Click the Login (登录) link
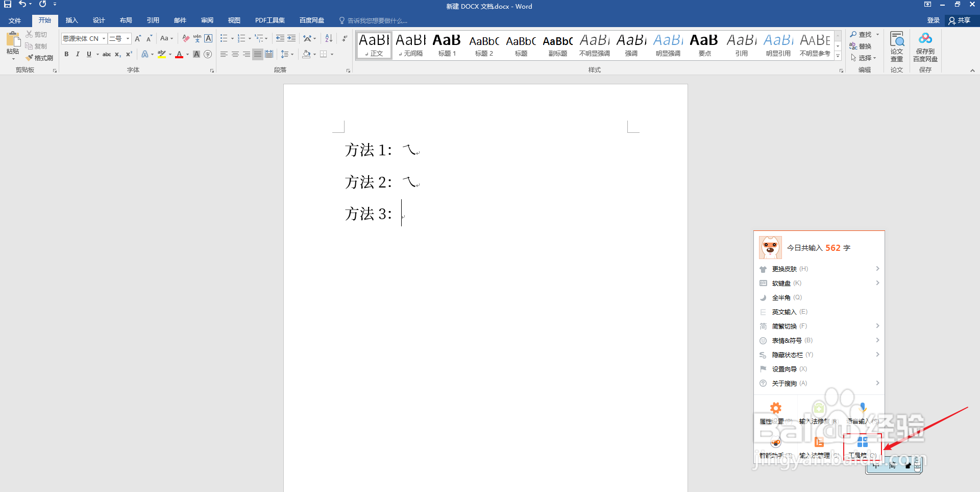The image size is (980, 492). [x=933, y=20]
